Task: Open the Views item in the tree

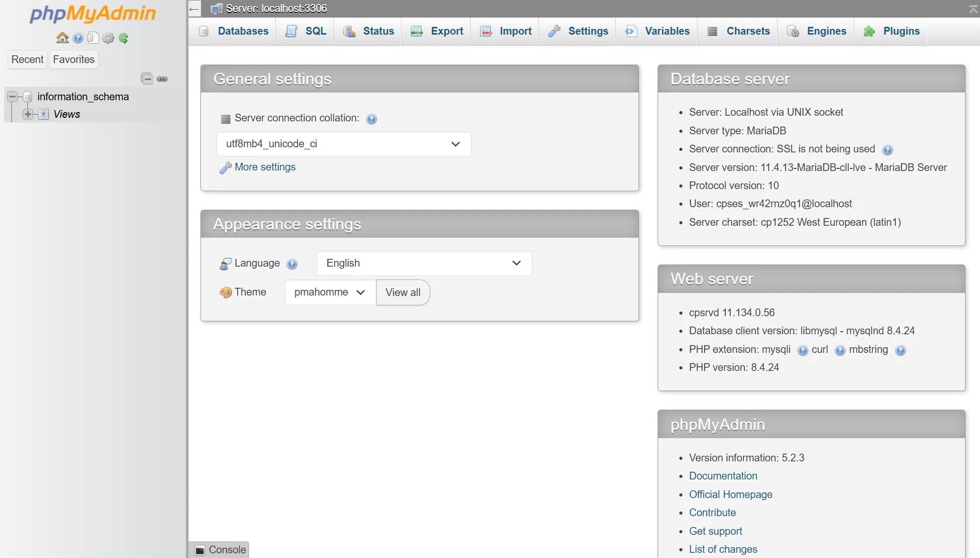Action: coord(67,114)
